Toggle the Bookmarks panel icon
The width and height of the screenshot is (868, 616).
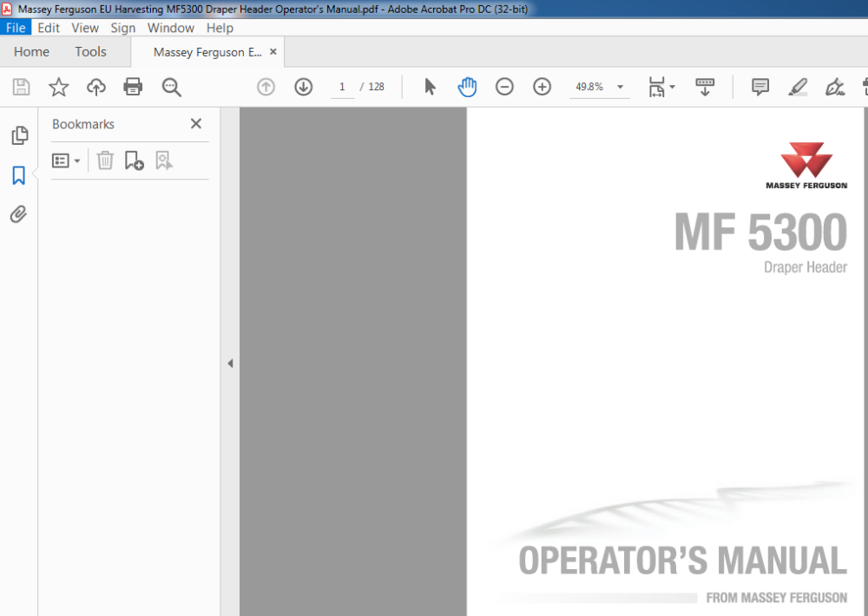click(19, 175)
